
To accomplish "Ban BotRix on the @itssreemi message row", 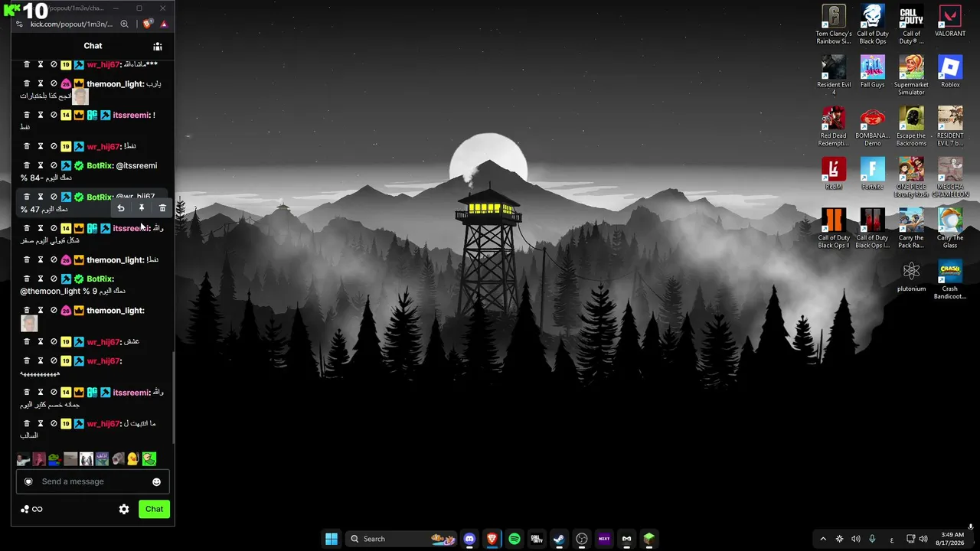I will (54, 165).
